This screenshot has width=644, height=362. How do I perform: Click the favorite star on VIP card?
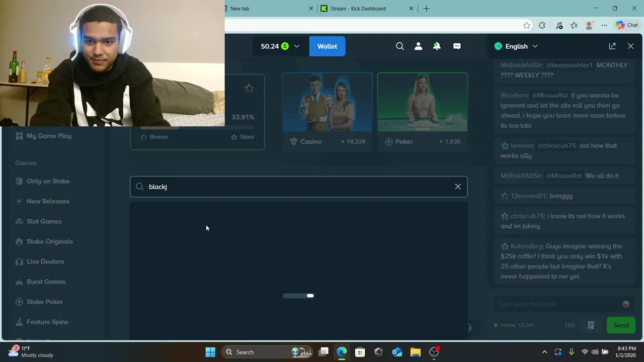click(x=249, y=88)
